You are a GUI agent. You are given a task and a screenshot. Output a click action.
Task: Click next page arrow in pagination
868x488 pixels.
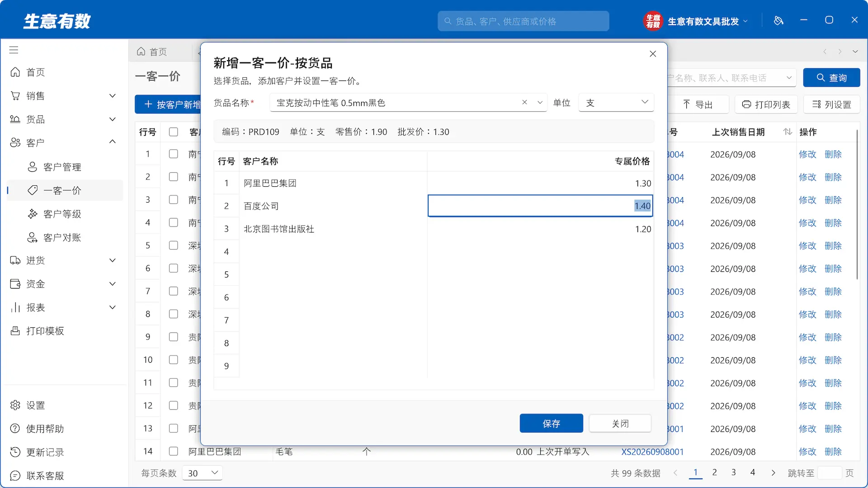[773, 473]
